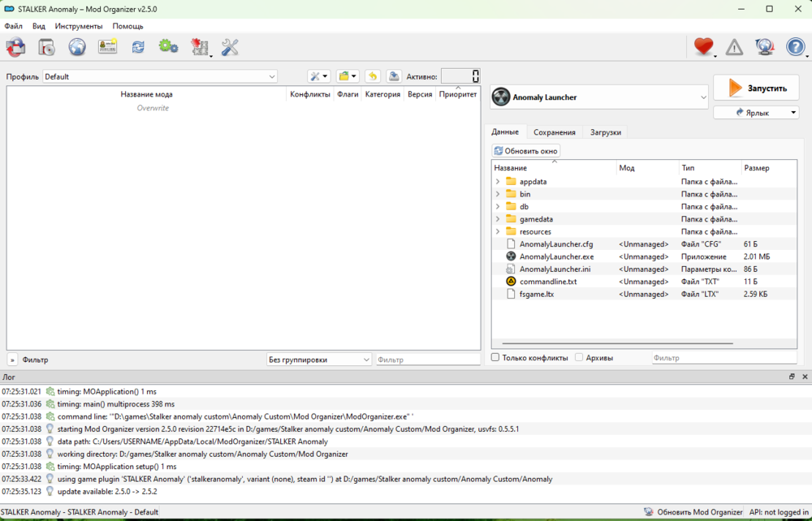Screen dimensions: 812x521
Task: Click the red heart Endorse icon
Action: [x=703, y=47]
